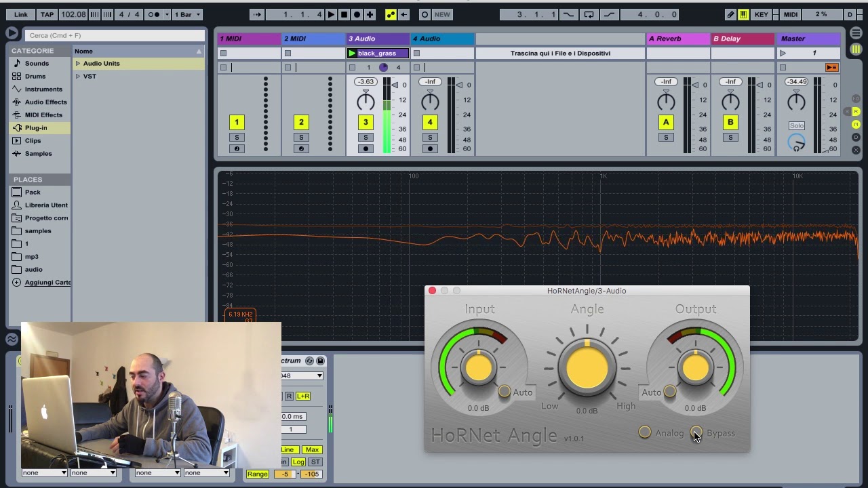Image resolution: width=868 pixels, height=488 pixels.
Task: Start playback with the Play button
Action: click(331, 14)
